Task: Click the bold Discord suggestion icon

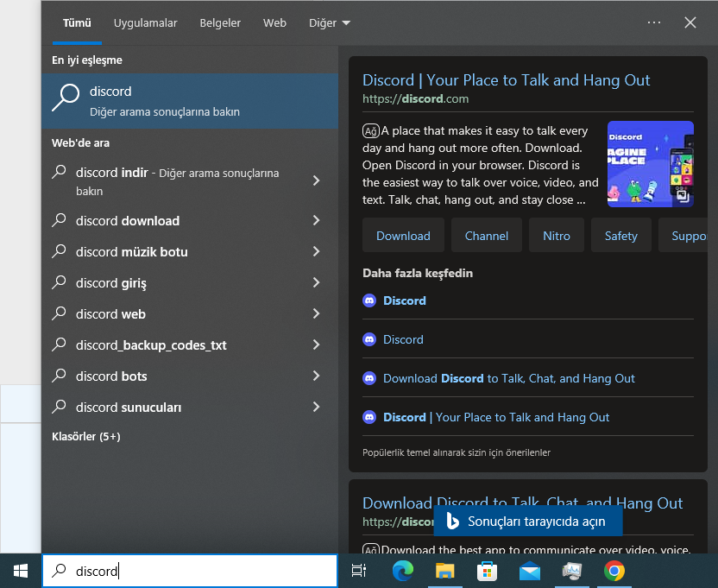Action: tap(369, 300)
